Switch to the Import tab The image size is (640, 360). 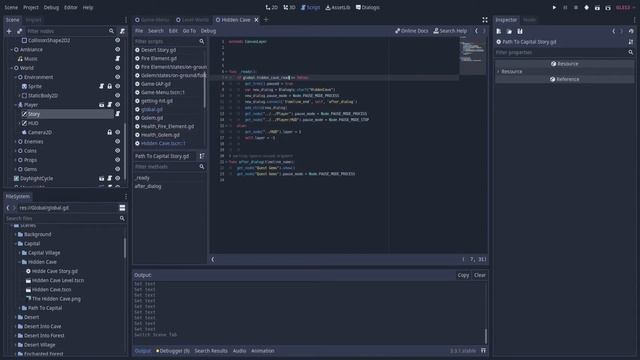coord(33,20)
